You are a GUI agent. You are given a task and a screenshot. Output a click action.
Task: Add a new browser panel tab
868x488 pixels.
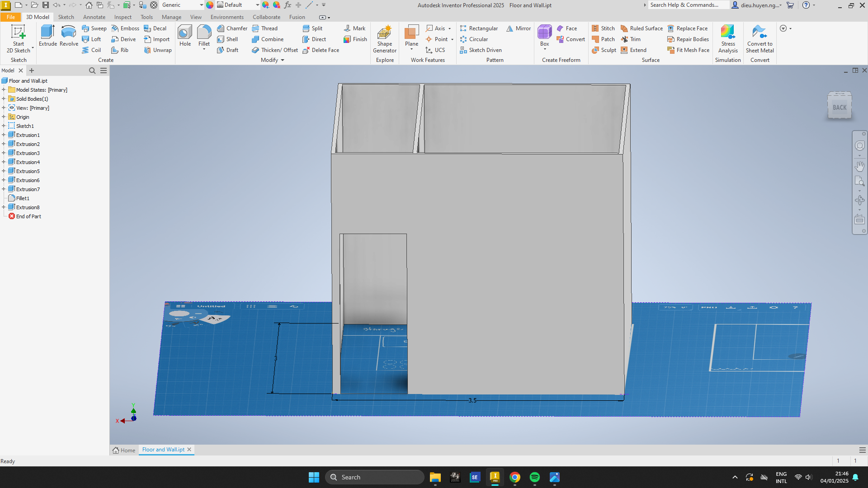[32, 70]
